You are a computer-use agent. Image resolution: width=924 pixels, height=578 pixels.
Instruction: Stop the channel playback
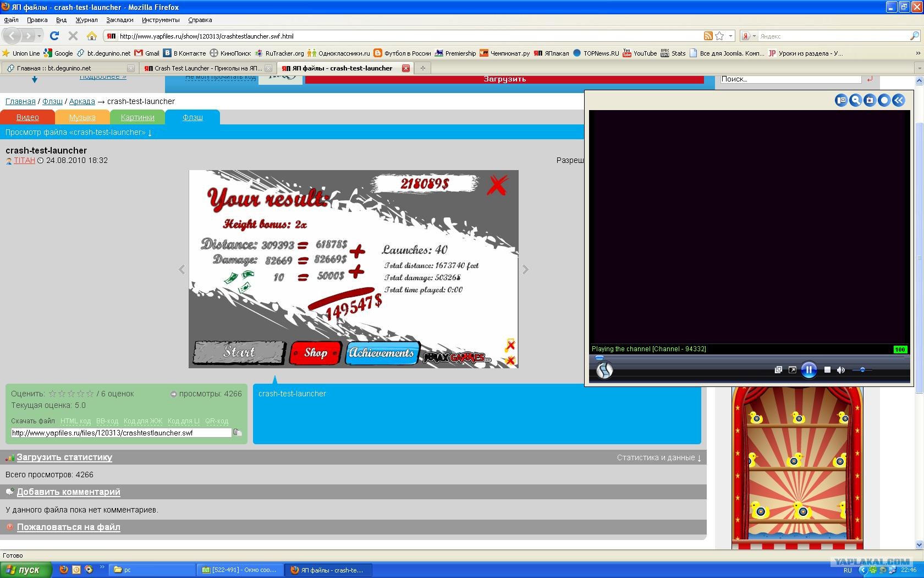click(827, 370)
